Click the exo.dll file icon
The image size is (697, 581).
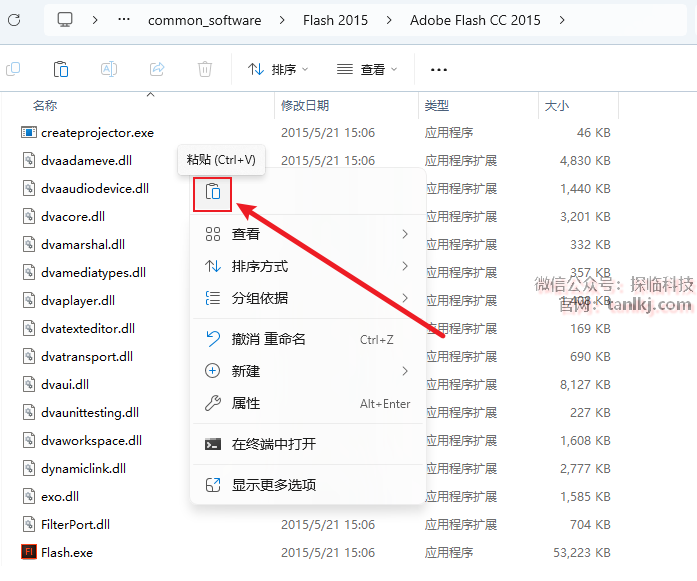(29, 496)
